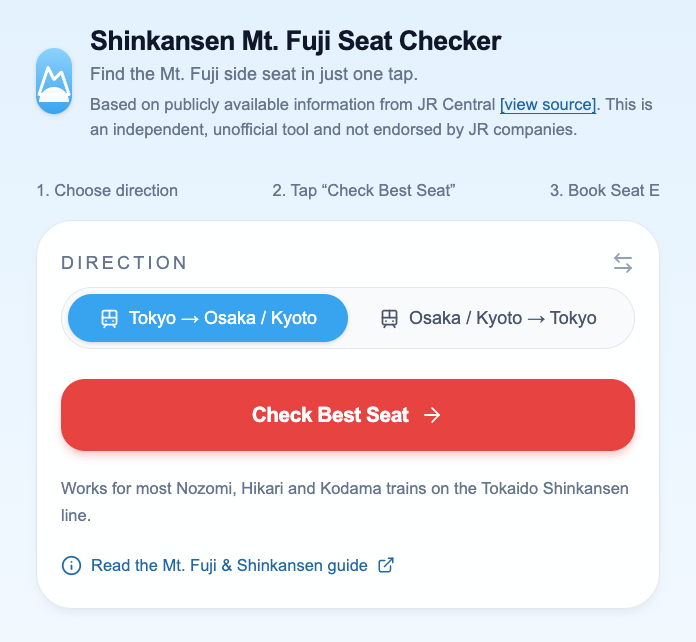Click the DIRECTION section label
Viewport: 696px width, 642px height.
124,263
